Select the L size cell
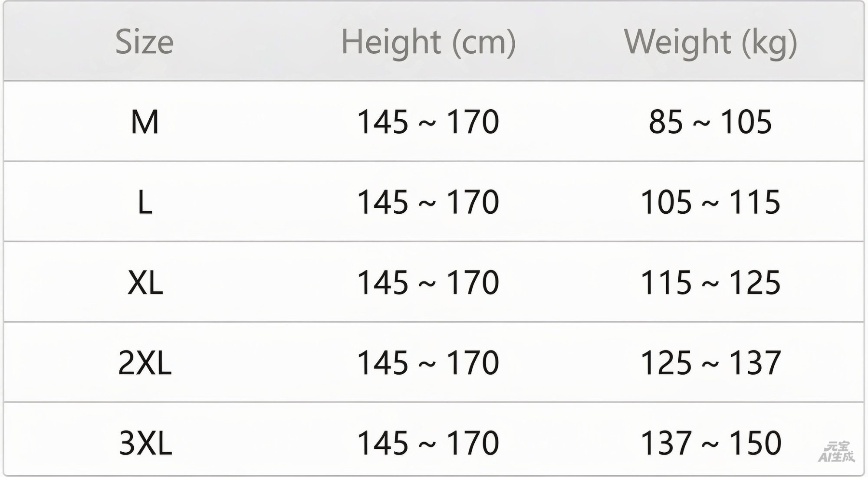This screenshot has height=477, width=868. pyautogui.click(x=145, y=203)
